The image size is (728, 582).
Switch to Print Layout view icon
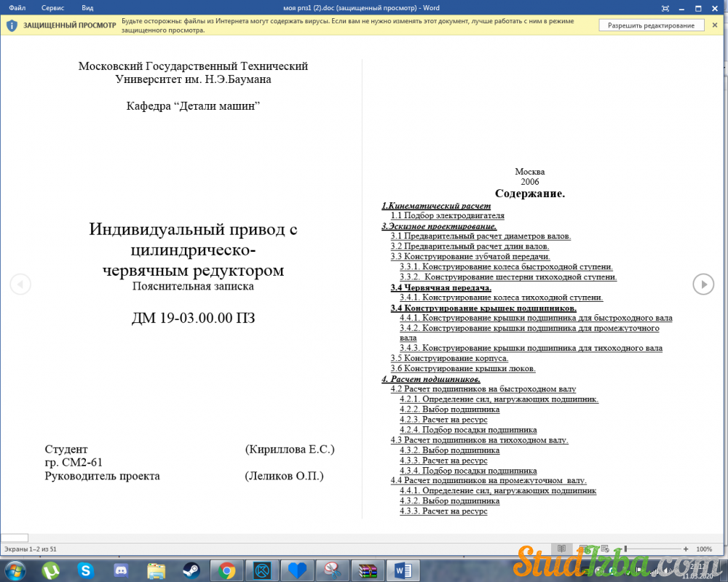click(x=584, y=549)
